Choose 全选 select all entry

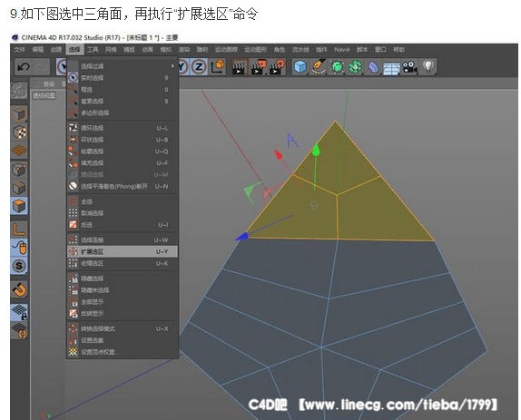(123, 201)
